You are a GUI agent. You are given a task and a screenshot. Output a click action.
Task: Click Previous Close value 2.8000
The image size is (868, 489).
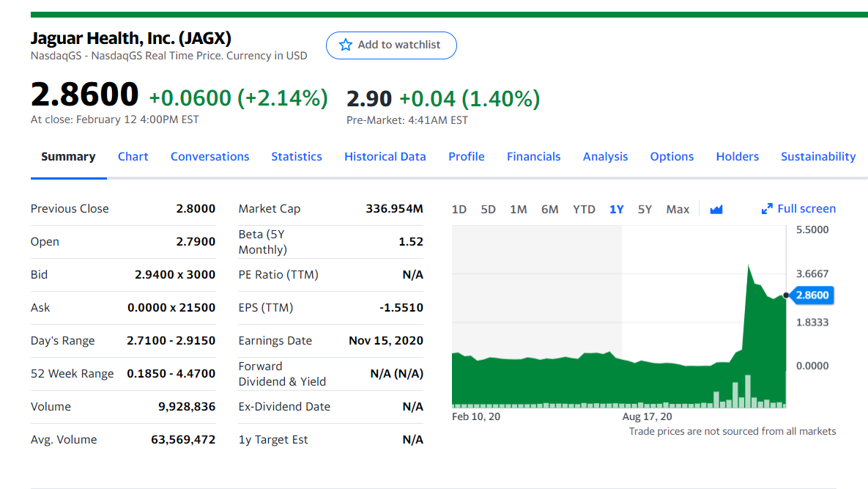tap(196, 209)
